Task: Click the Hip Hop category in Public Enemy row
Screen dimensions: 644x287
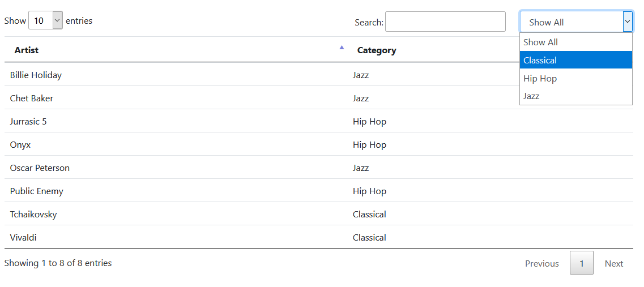Action: pos(369,191)
